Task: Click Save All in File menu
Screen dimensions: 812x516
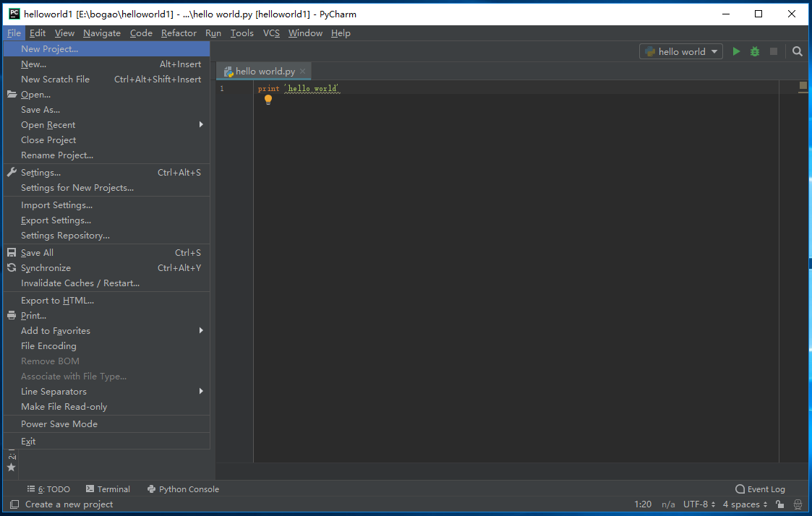Action: click(107, 252)
